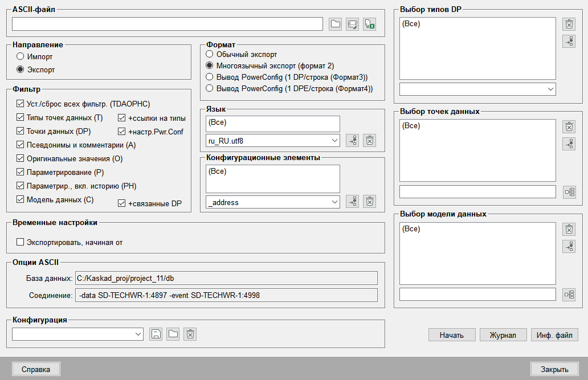Add the _address config element to list
Screen dimensions: 588x380
click(353, 202)
